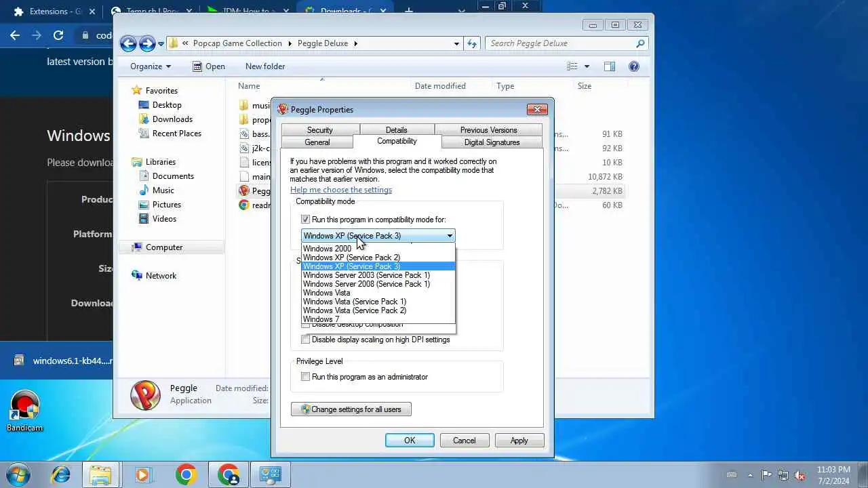This screenshot has width=868, height=488.
Task: Click Explorer Forward navigation arrow
Action: point(147,43)
